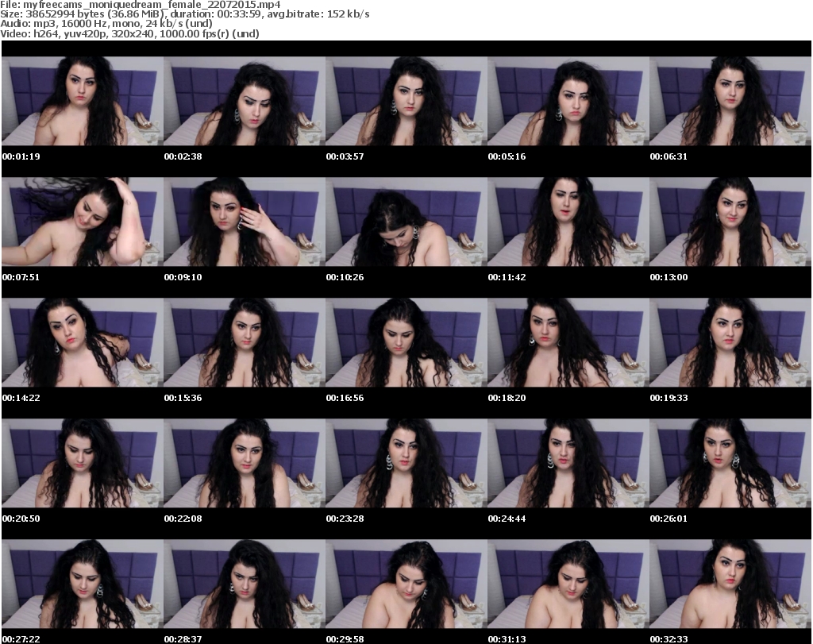The width and height of the screenshot is (813, 644).
Task: Click the file size and duration line
Action: (x=184, y=14)
